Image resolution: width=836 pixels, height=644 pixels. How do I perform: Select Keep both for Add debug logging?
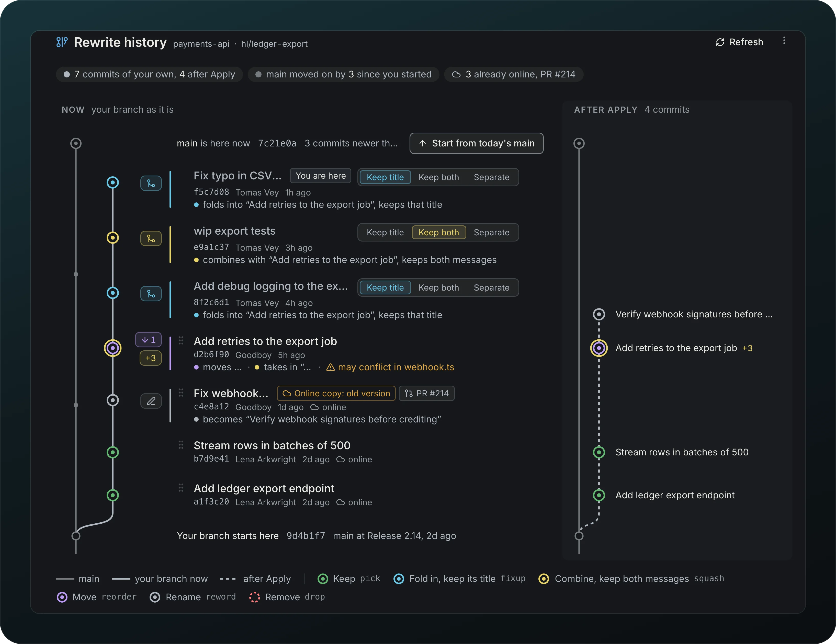tap(439, 287)
